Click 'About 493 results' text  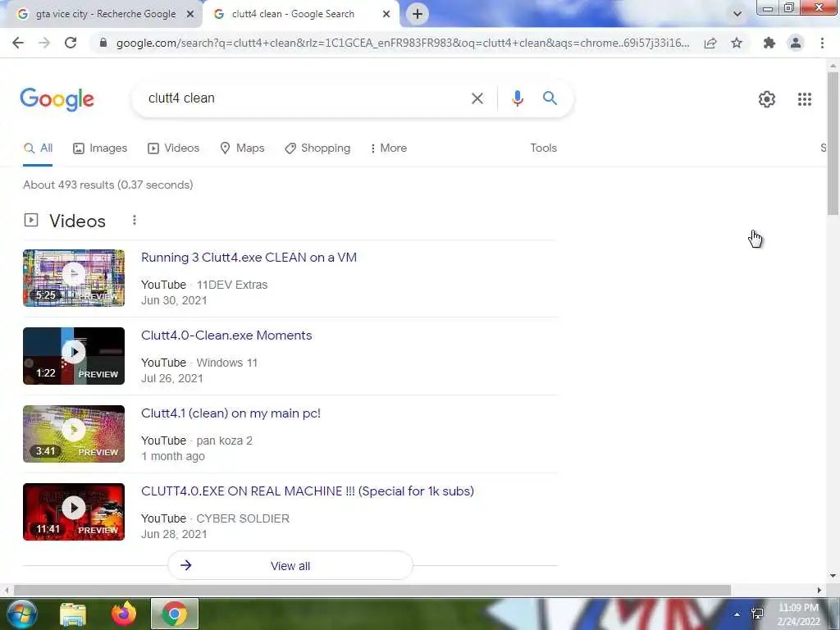click(69, 185)
